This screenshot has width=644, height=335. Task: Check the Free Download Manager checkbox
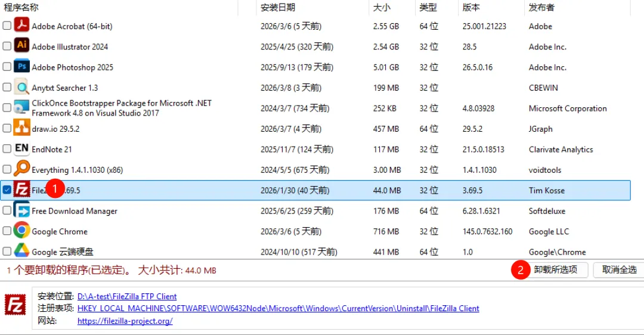click(7, 210)
